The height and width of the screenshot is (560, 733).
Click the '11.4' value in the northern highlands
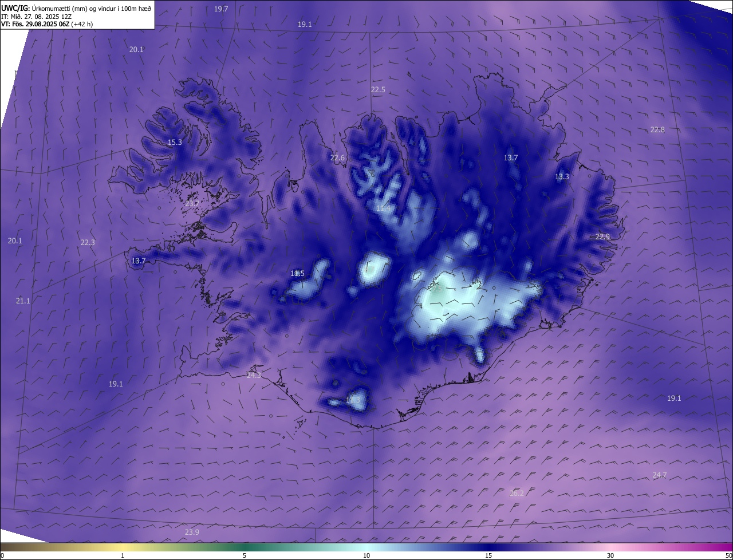[x=383, y=208]
